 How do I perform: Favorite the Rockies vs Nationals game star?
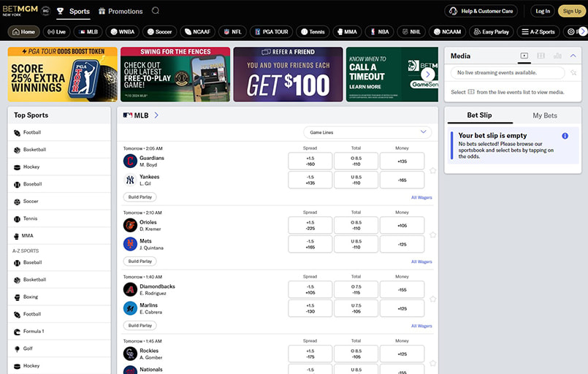click(432, 363)
